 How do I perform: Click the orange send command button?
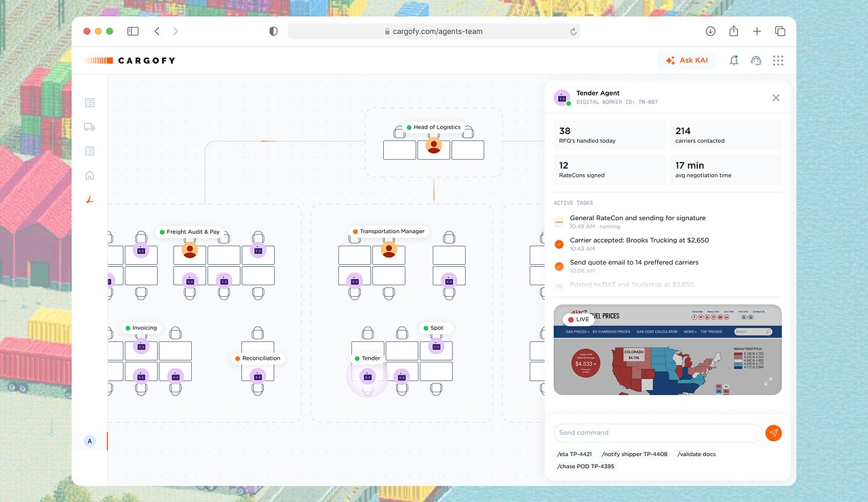tap(773, 433)
